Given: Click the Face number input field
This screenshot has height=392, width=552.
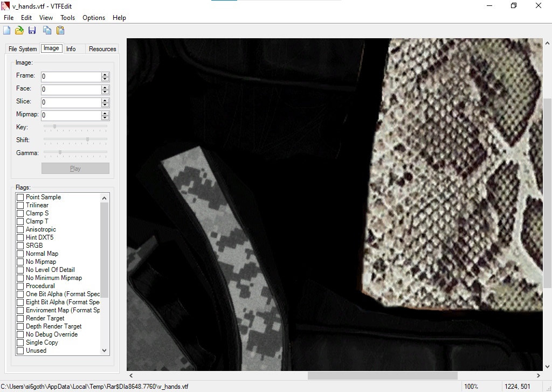Looking at the screenshot, I should point(71,89).
